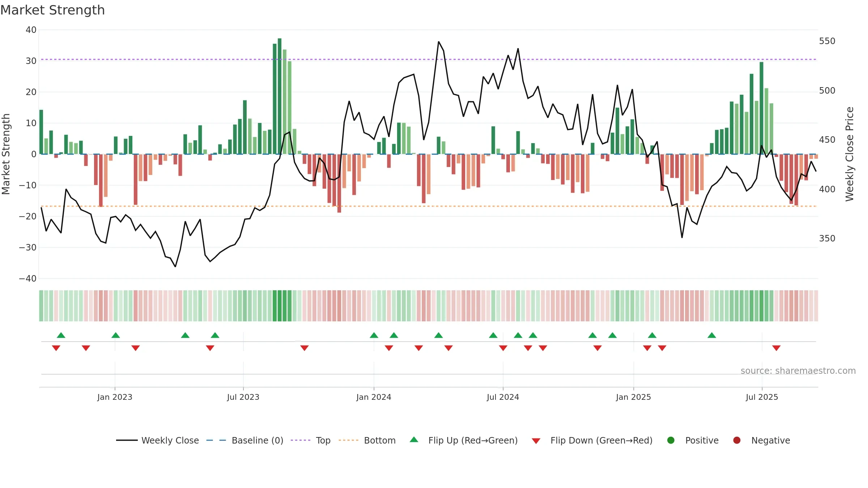The image size is (868, 488).
Task: Click the flip-up marker between Jan and Jul 2025
Action: pos(712,335)
